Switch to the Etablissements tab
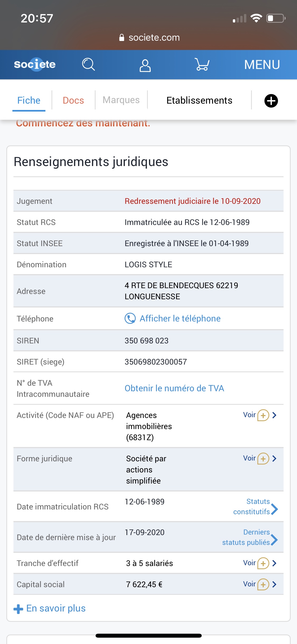297x644 pixels. pos(199,100)
